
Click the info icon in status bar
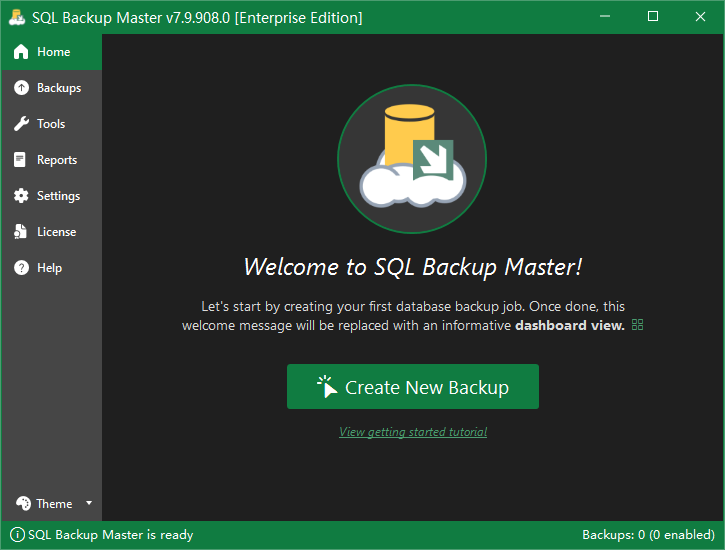click(17, 535)
